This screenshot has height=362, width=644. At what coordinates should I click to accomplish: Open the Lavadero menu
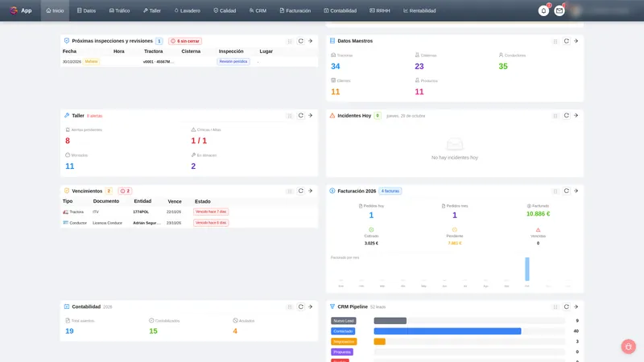click(x=188, y=10)
